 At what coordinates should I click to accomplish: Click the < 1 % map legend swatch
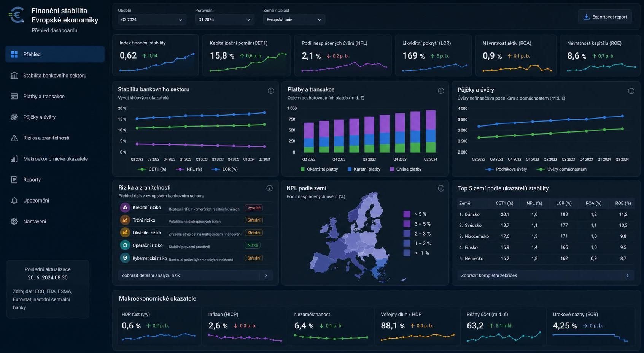[x=407, y=253]
